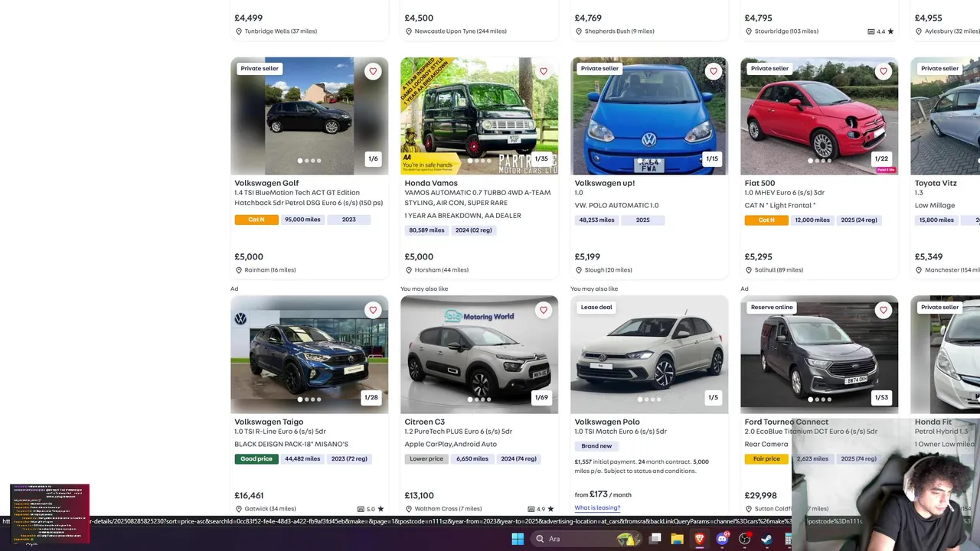Open the 'What is leasing?' link

click(597, 507)
